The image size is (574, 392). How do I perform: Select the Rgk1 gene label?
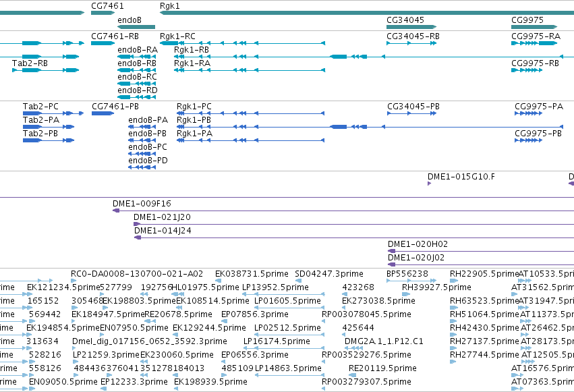[x=170, y=6]
